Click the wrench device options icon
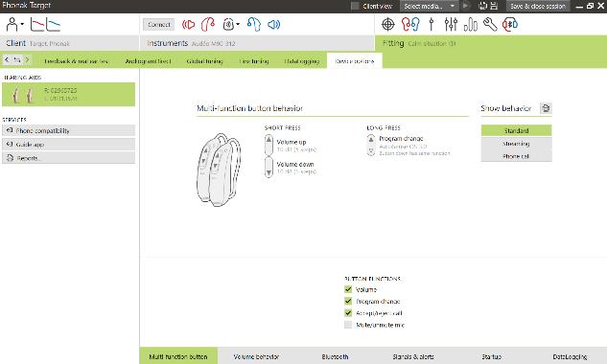Viewport: 607px width, 364px height. pyautogui.click(x=490, y=24)
